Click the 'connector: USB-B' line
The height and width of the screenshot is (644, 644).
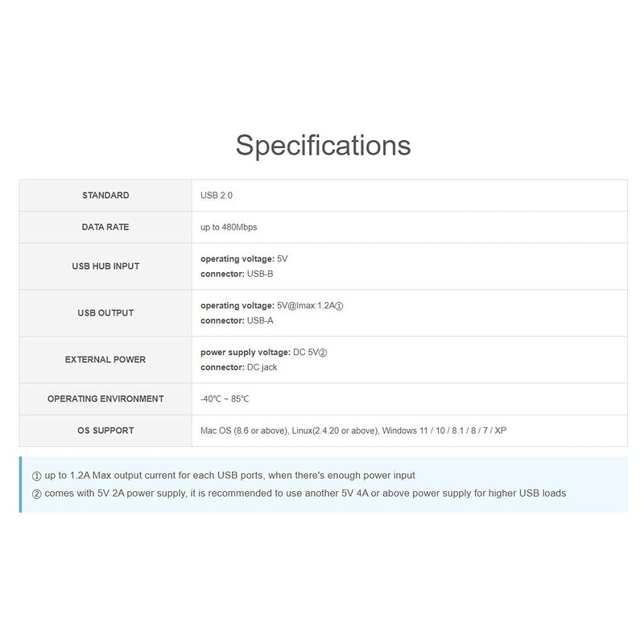click(237, 274)
